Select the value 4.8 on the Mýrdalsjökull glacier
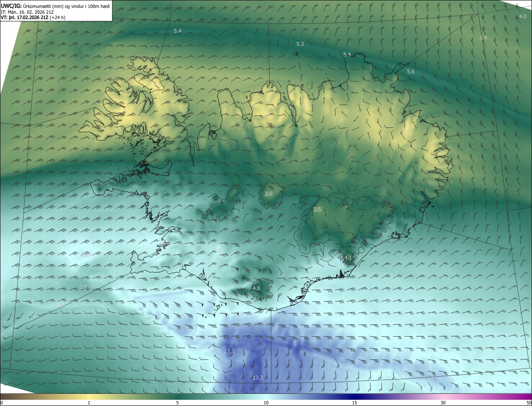Image resolution: width=532 pixels, height=406 pixels. pyautogui.click(x=256, y=288)
